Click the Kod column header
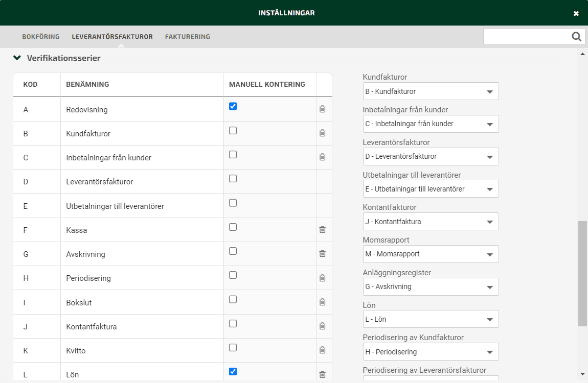This screenshot has height=383, width=588. (37, 85)
